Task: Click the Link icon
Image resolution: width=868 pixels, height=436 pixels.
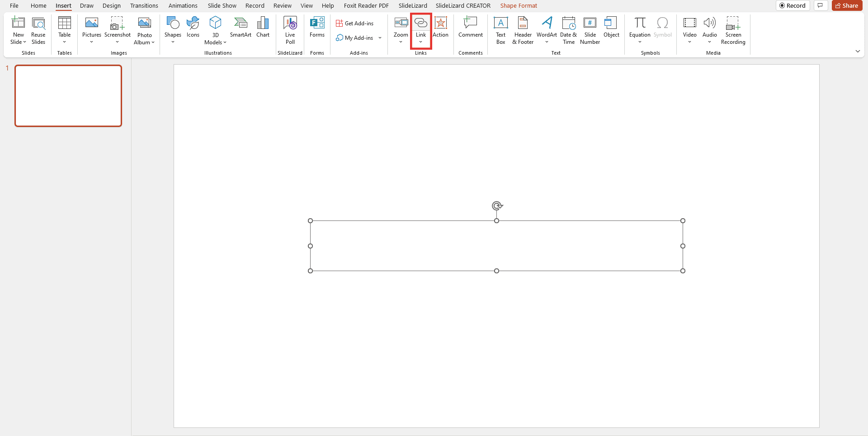Action: click(421, 23)
